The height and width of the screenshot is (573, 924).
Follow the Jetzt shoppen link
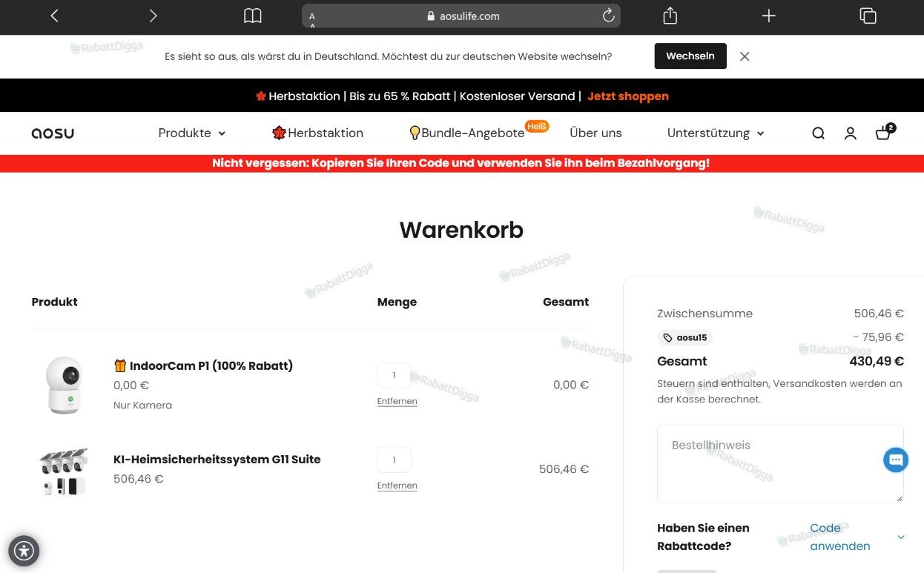[x=628, y=96]
